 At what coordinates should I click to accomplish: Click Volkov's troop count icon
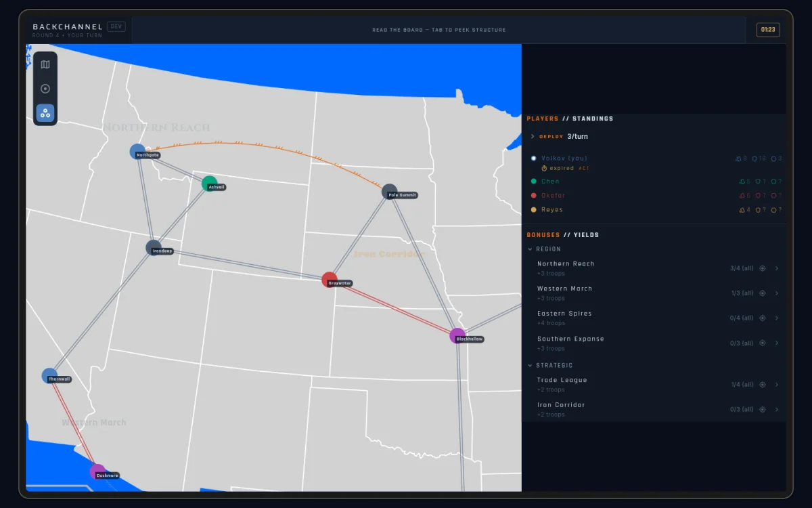[x=739, y=158]
